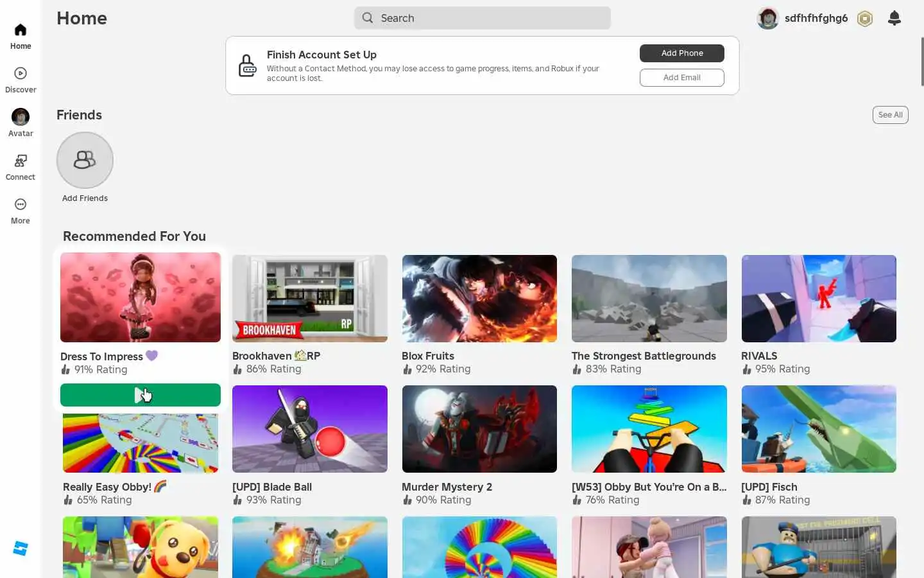Screen dimensions: 924x578
Task: Open the [UPD] Fisch thumbnail
Action: 819,429
